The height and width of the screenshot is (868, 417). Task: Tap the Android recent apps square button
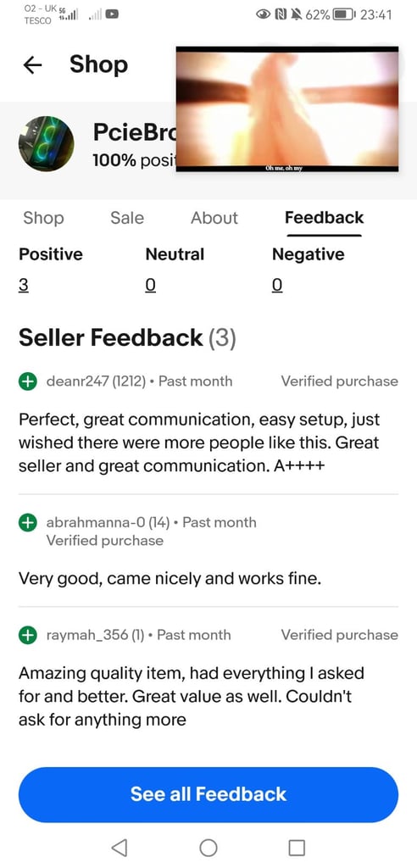pos(297,847)
